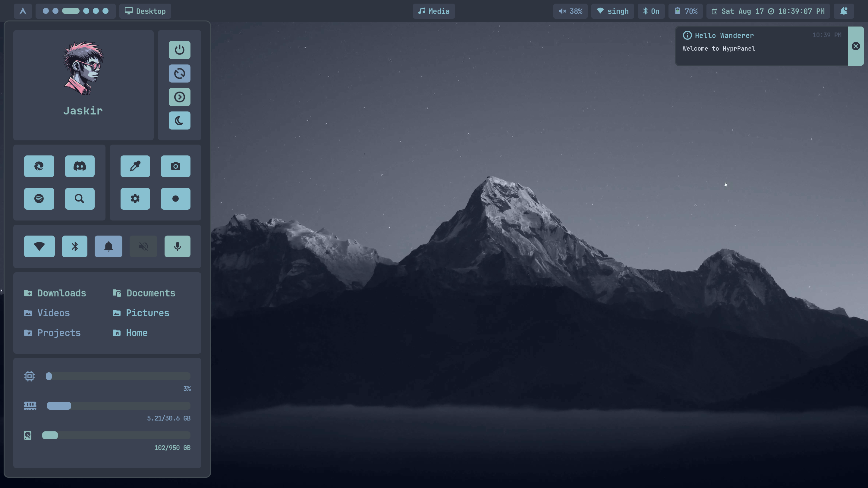Viewport: 868px width, 488px height.
Task: Open Spotify shortcut button
Action: coord(39,199)
